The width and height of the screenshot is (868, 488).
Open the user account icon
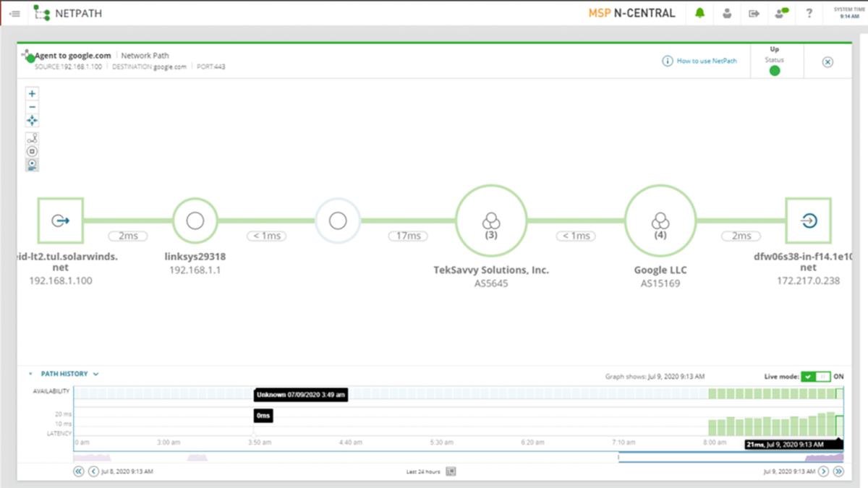(x=727, y=13)
